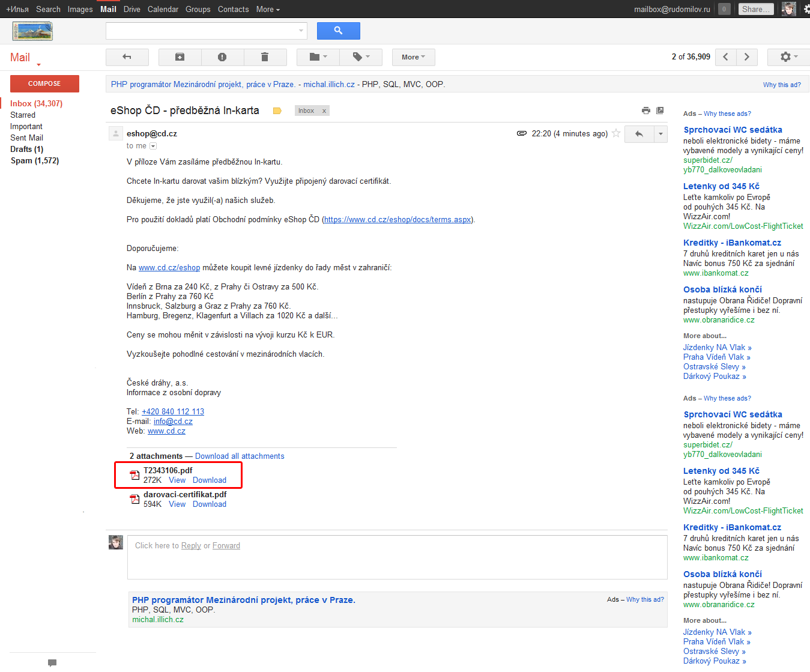Click the paperclip attachment indicator in the header
Viewport: 810px width, 672px height.
point(522,133)
